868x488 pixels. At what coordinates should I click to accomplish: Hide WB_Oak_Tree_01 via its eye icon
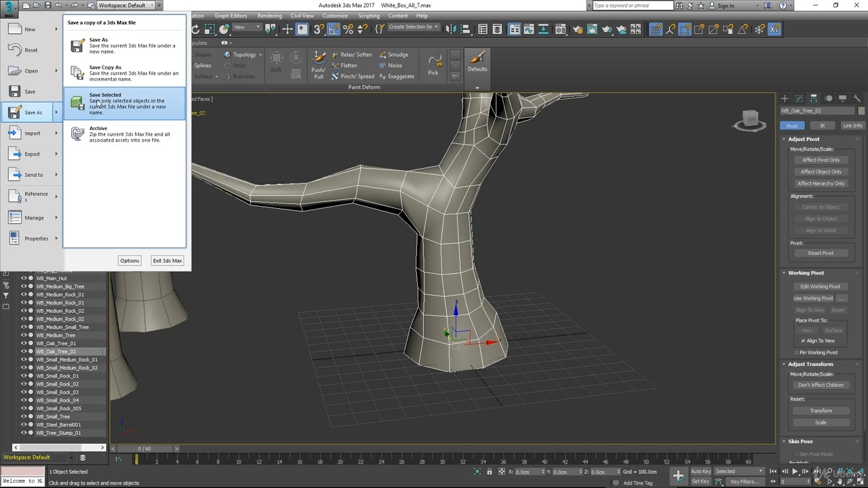pos(24,343)
